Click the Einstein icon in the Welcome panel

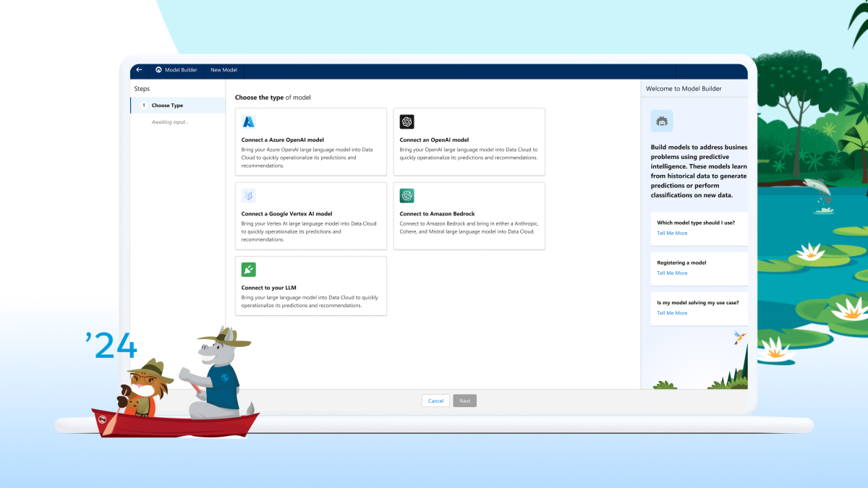pos(661,121)
